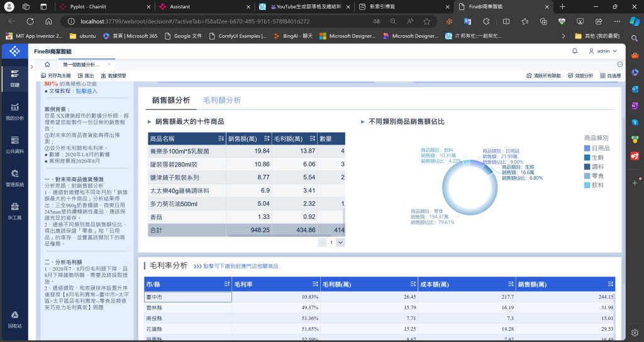This screenshot has width=644, height=342.
Task: Sort by 商品名稱 column
Action: pyautogui.click(x=221, y=139)
